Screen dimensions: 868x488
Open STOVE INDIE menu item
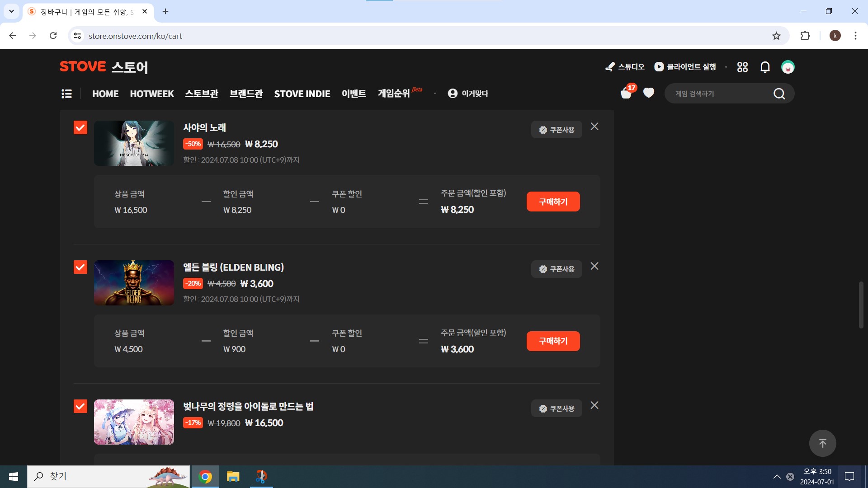(302, 94)
